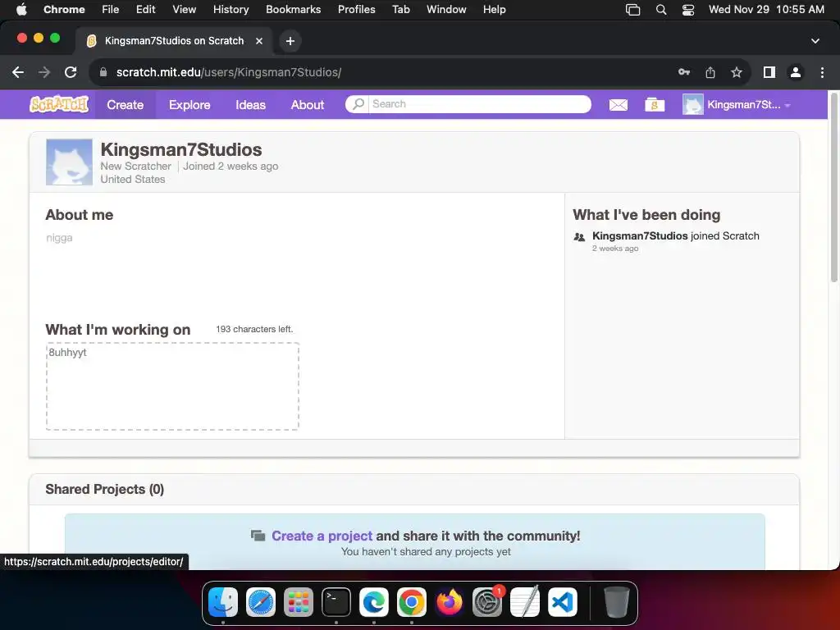This screenshot has width=840, height=630.
Task: Select the Kingsman7Studios on Scratch tab
Action: 174,41
